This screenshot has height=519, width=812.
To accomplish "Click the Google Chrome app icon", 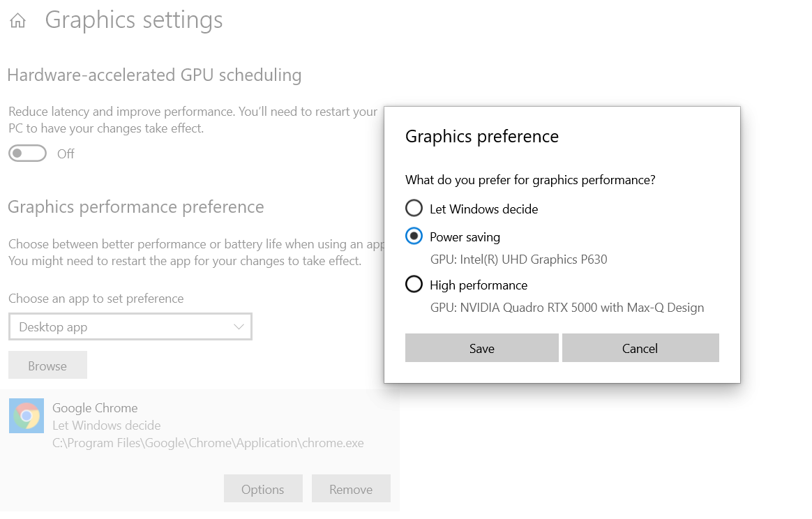I will [27, 416].
